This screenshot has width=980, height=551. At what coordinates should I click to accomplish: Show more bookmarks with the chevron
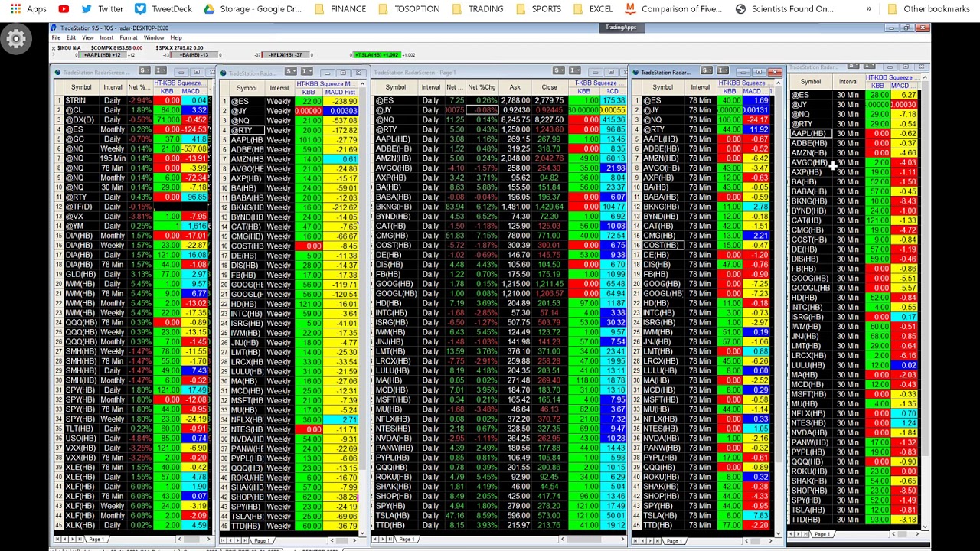tap(868, 9)
